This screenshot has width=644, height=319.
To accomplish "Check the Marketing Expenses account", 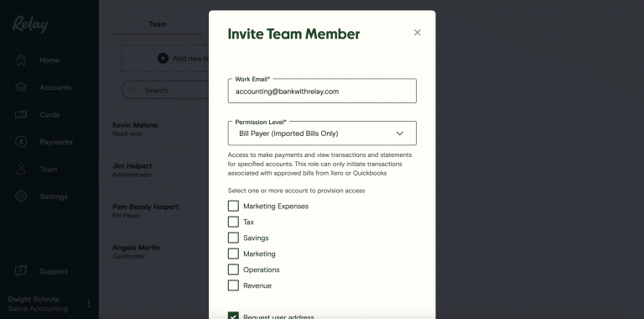I will tap(233, 206).
